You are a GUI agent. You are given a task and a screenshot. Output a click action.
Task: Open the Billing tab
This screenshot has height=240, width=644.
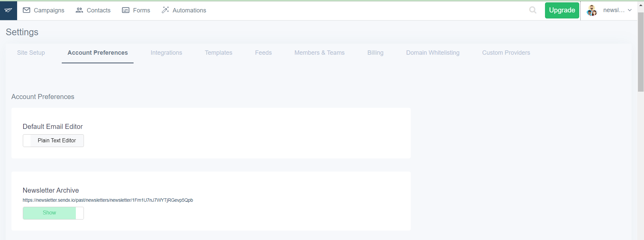[x=375, y=53]
